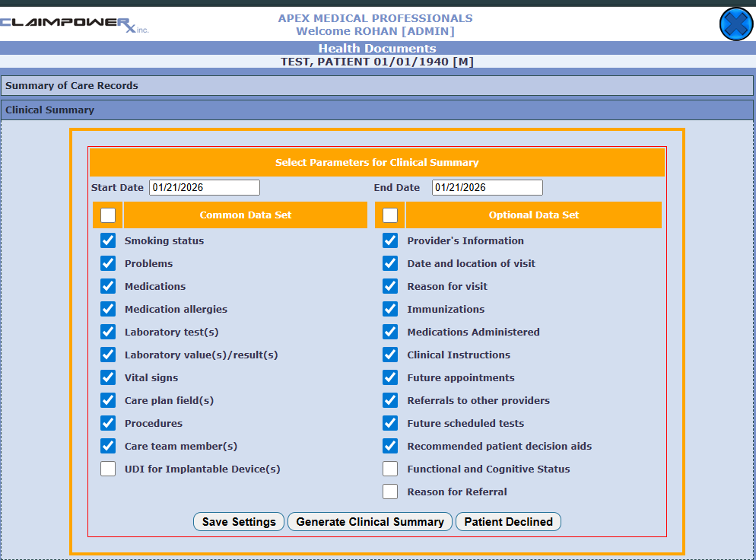The width and height of the screenshot is (756, 560).
Task: Uncheck the Smoking status checkbox
Action: coord(108,241)
